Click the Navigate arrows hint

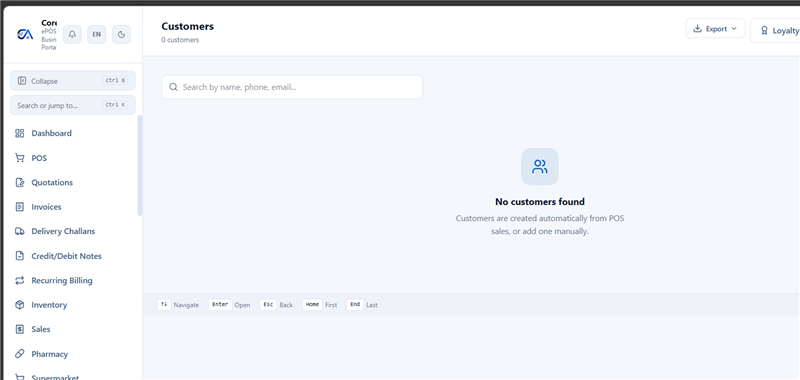[178, 305]
